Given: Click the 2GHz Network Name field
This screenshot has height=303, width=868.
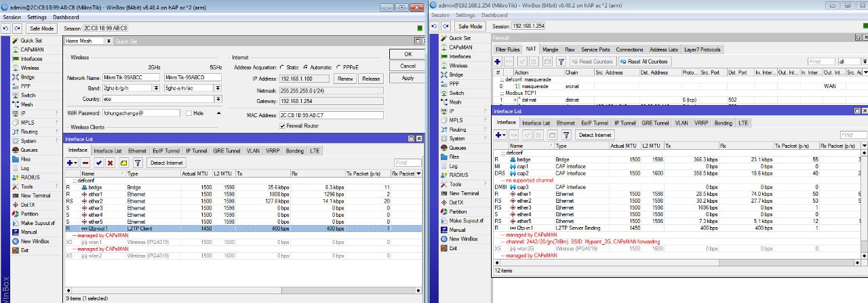Looking at the screenshot, I should (132, 78).
